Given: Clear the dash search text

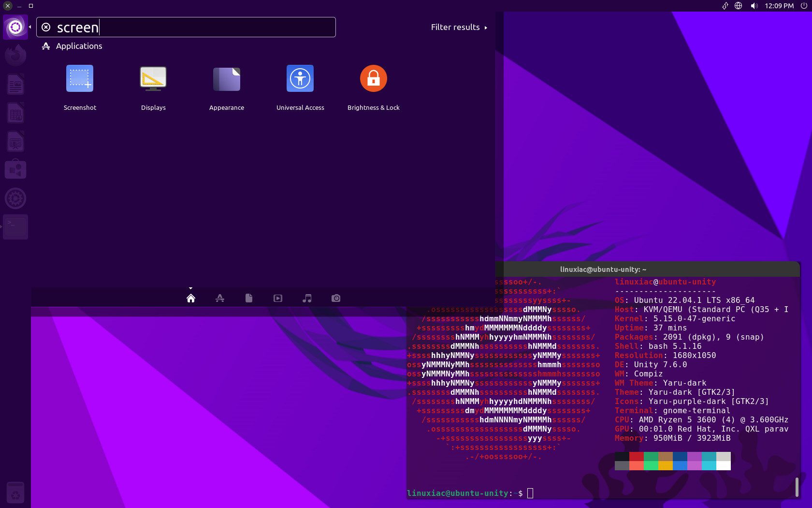Looking at the screenshot, I should coord(46,27).
